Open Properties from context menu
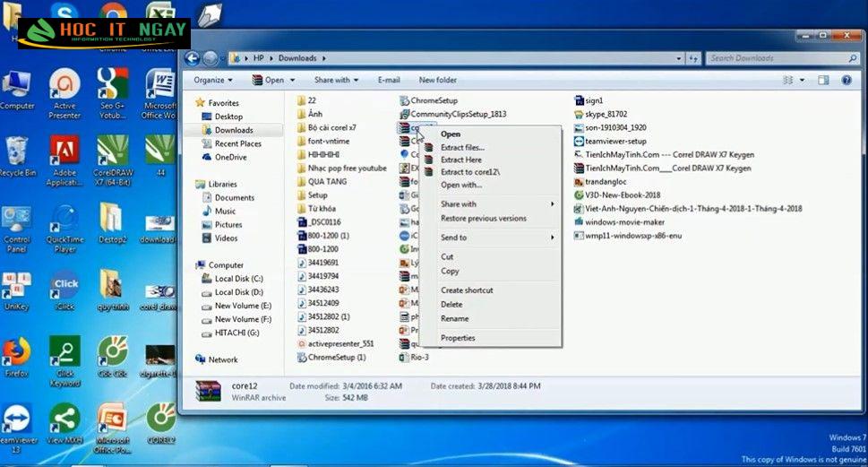Image resolution: width=868 pixels, height=467 pixels. tap(491, 338)
